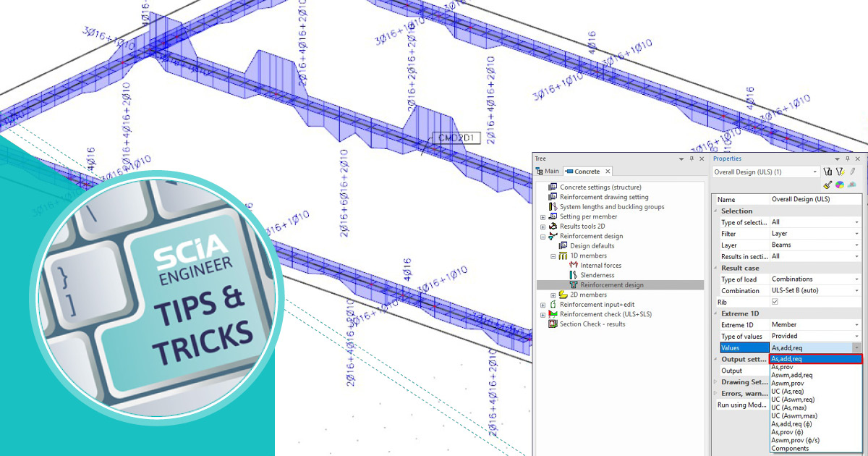868x456 pixels.
Task: Select the paint brush icon in Properties panel
Action: 827,185
